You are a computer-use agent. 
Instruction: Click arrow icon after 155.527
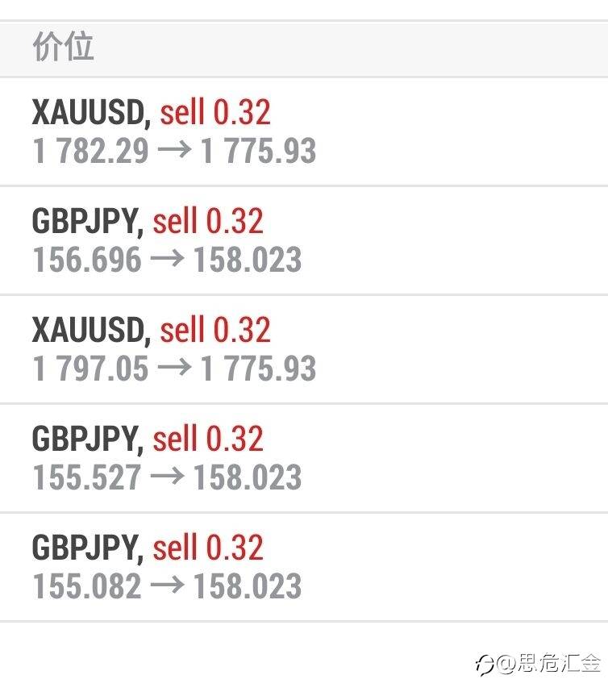coord(168,477)
